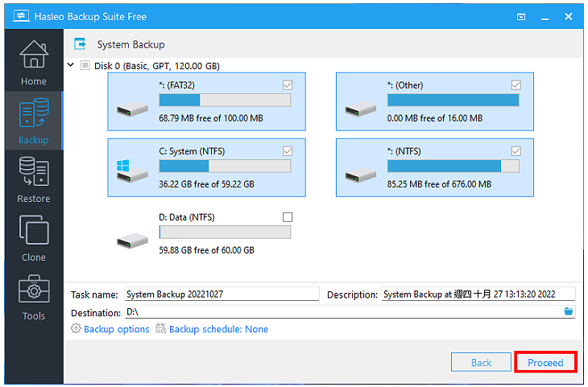Click the 'C: System (NTFS)' label
This screenshot has width=588, height=387.
(192, 151)
